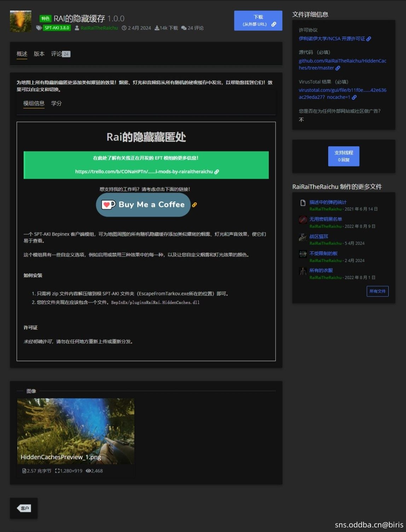Viewport: 406px width, 532px height.
Task: Click the 客户 tag button
Action: click(x=24, y=508)
